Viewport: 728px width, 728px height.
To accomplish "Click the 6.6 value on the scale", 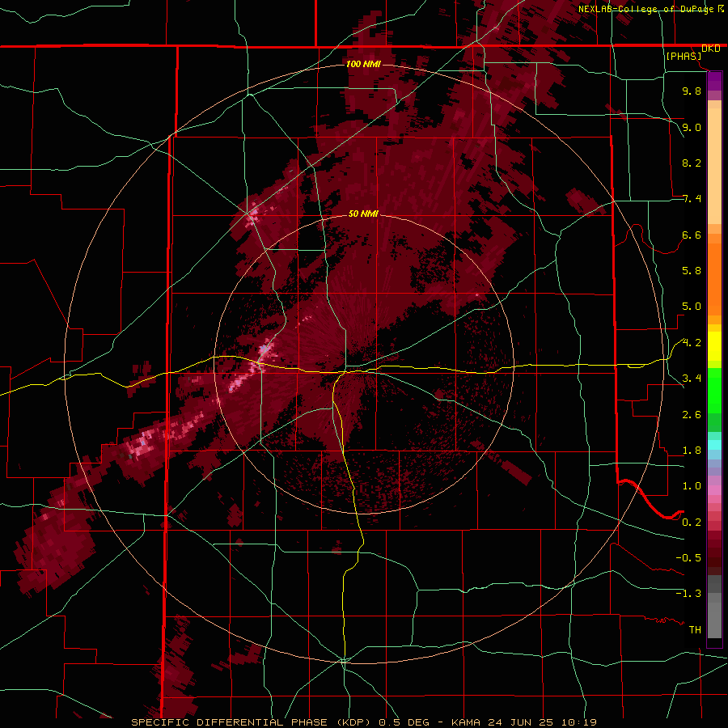I will pos(692,235).
